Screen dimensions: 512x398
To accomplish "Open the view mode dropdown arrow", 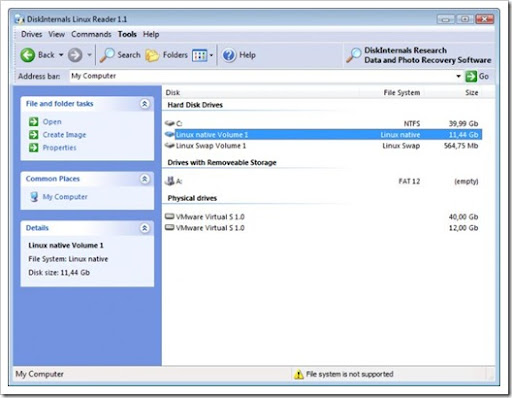I will click(211, 55).
